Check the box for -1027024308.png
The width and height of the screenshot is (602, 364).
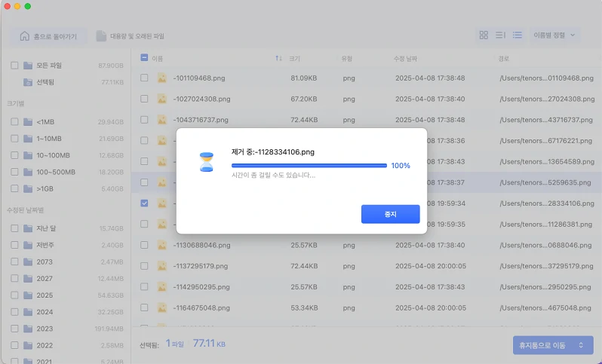tap(144, 99)
